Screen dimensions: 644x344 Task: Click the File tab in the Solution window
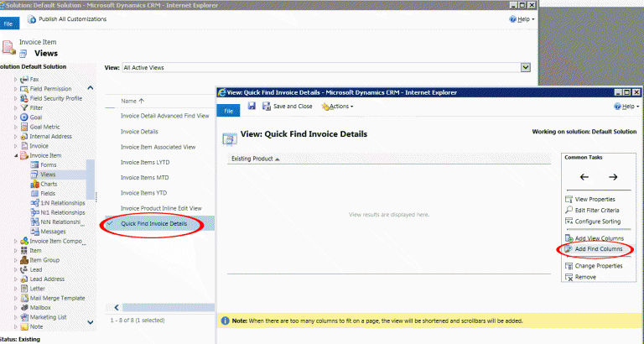[x=9, y=23]
